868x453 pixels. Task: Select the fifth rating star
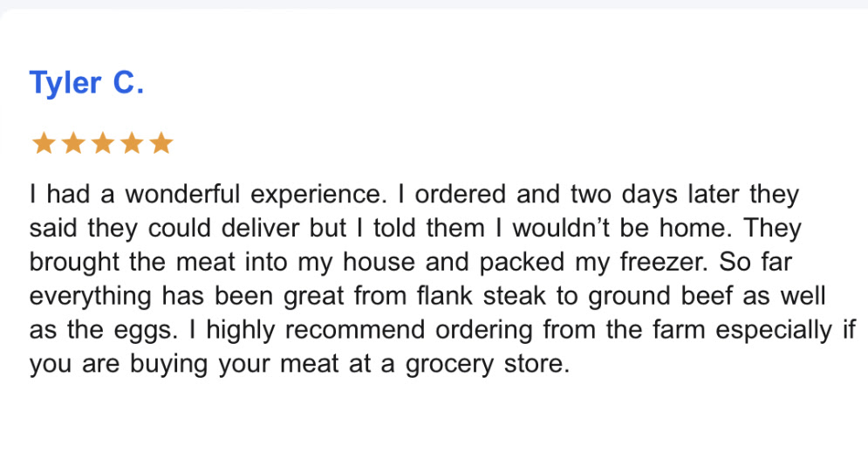tap(162, 143)
